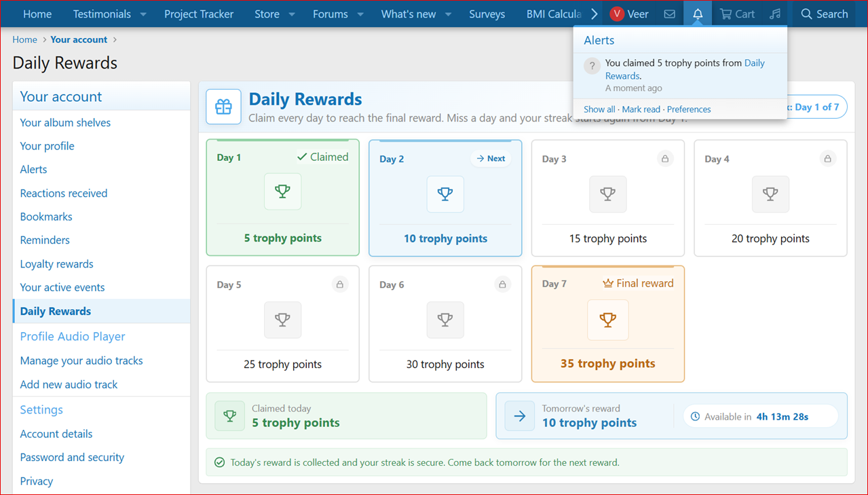The image size is (868, 495).
Task: Click Show all in the Alerts popup
Action: tap(599, 109)
